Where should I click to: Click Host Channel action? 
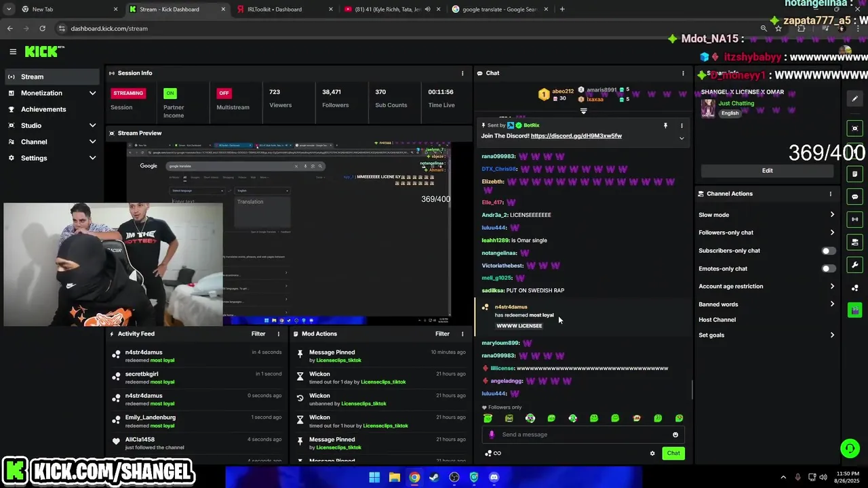717,320
